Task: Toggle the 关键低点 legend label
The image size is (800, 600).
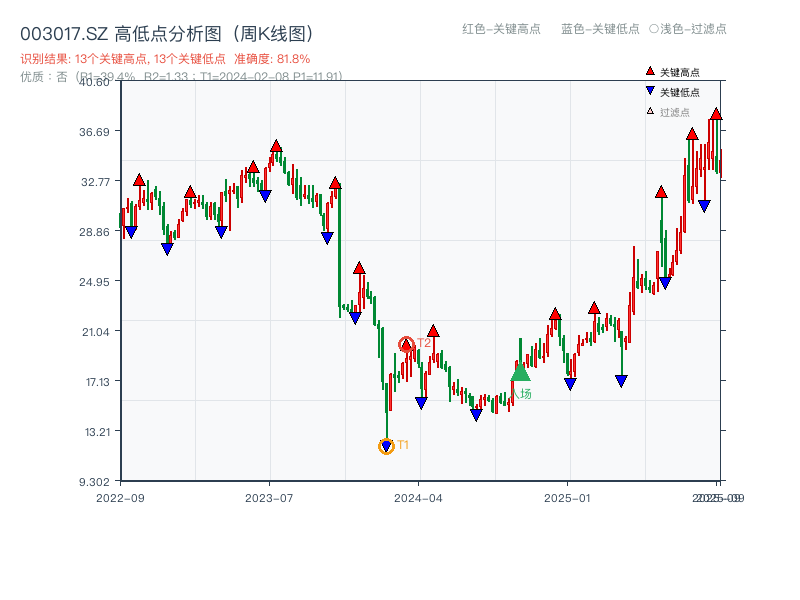Action: 680,92
